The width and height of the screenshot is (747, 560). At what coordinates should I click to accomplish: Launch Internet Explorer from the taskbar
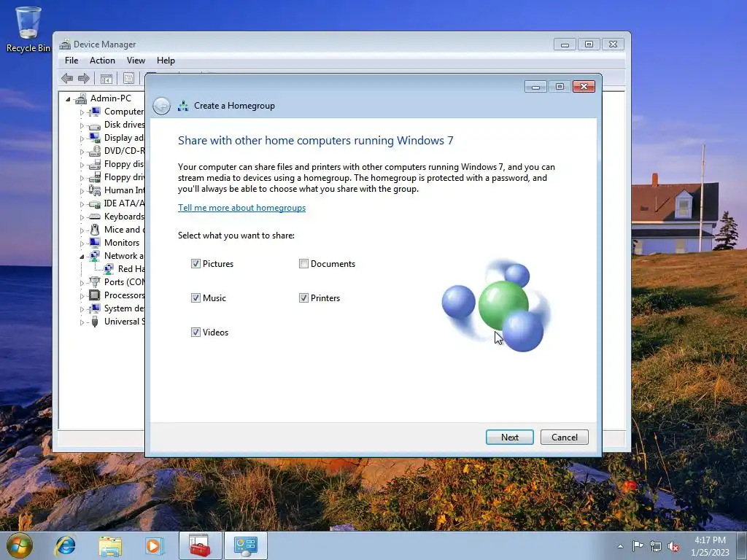coord(65,545)
